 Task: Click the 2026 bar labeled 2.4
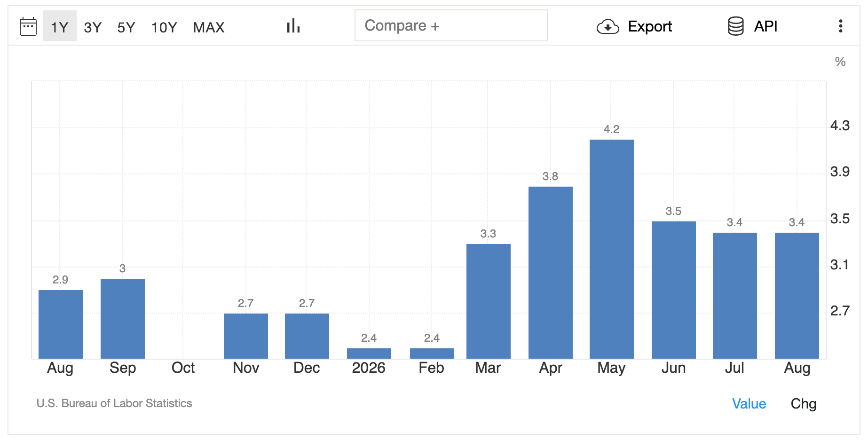369,354
